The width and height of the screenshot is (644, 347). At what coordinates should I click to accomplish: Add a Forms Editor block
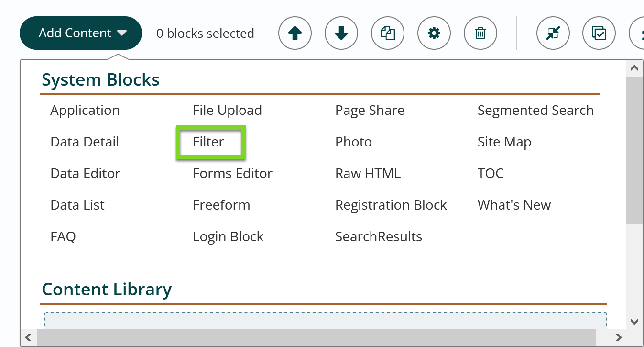232,174
